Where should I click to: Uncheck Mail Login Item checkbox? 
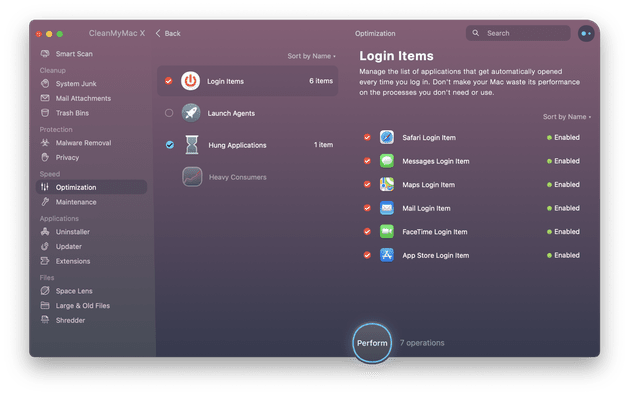[367, 208]
